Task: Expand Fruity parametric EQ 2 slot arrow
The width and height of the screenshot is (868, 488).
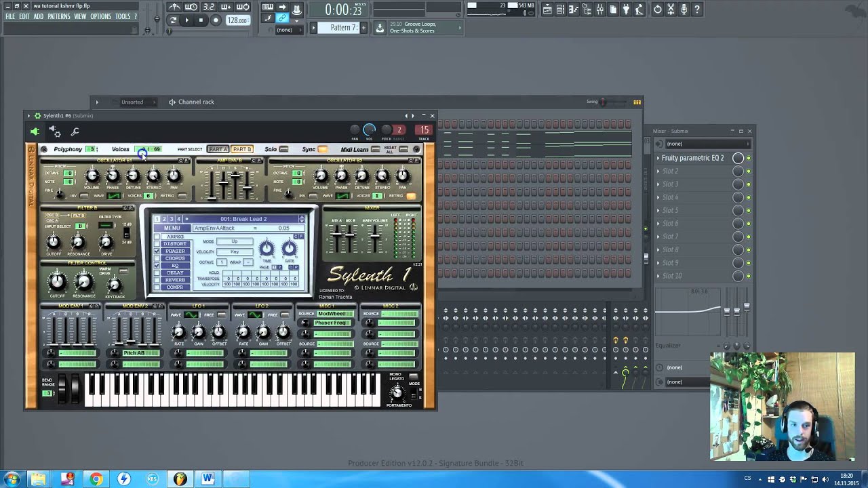Action: coord(658,158)
